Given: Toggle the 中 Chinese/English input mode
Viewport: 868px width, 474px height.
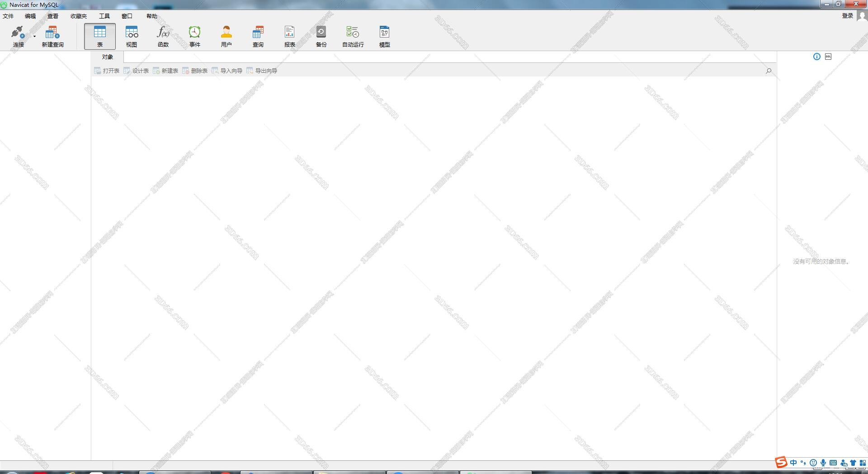Looking at the screenshot, I should tap(793, 463).
